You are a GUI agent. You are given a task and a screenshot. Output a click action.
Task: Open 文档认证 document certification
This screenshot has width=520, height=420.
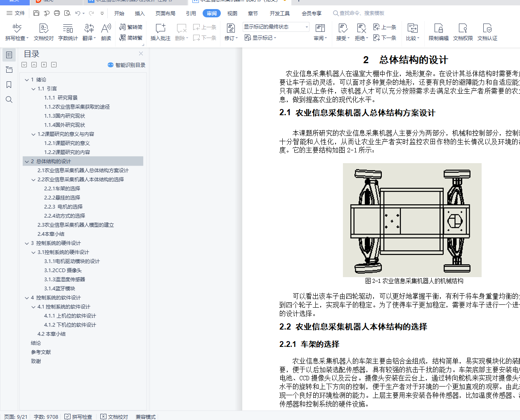487,32
